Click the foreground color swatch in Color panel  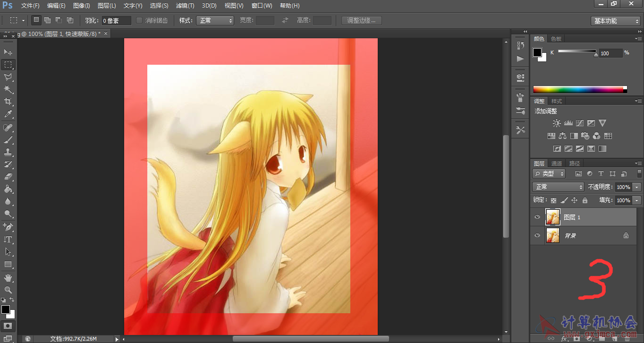point(537,52)
